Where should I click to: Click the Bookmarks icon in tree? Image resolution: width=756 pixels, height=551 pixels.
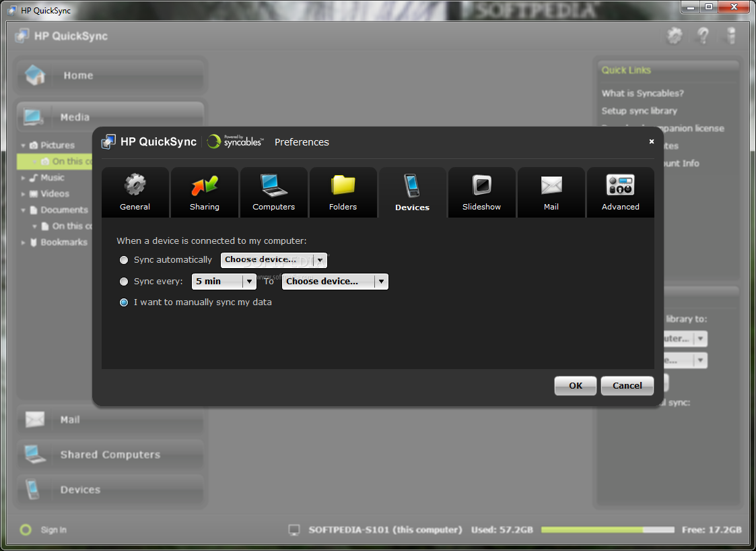(x=34, y=242)
